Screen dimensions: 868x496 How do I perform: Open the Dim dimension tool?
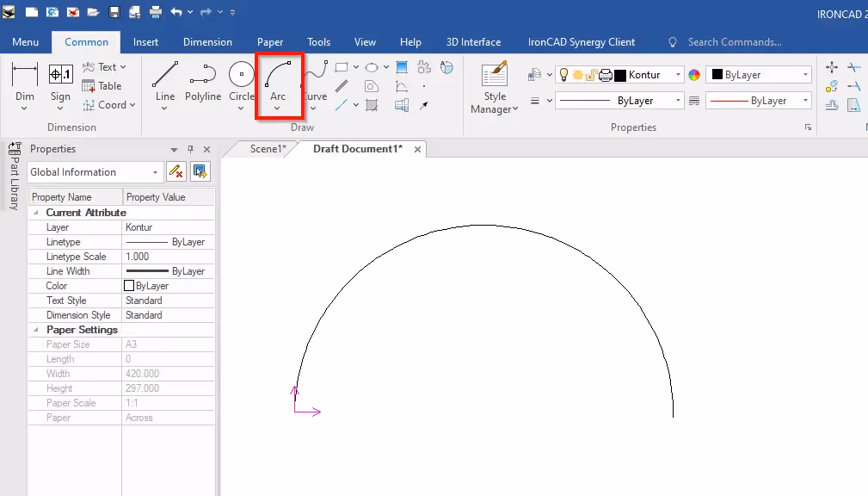pyautogui.click(x=24, y=84)
